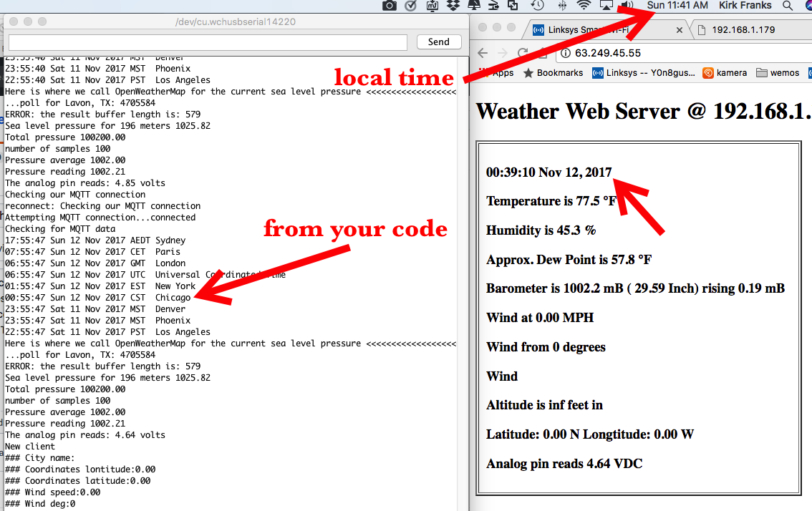Click the Wind at 0.00 MPH line
Viewport: 812px width, 511px height.
point(540,317)
